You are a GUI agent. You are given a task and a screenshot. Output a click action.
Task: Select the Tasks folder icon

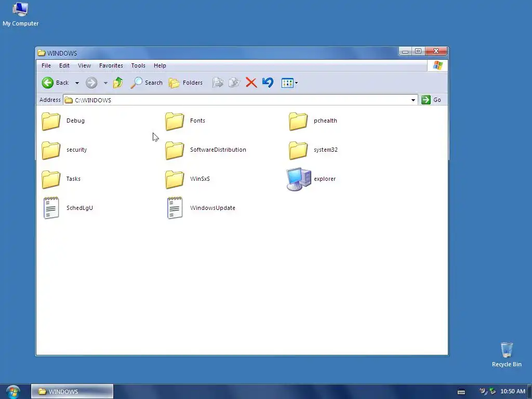pos(51,179)
